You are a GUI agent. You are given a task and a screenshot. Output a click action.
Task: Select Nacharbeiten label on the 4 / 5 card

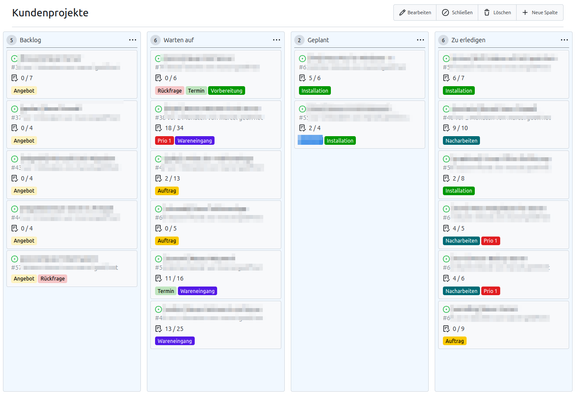[461, 241]
